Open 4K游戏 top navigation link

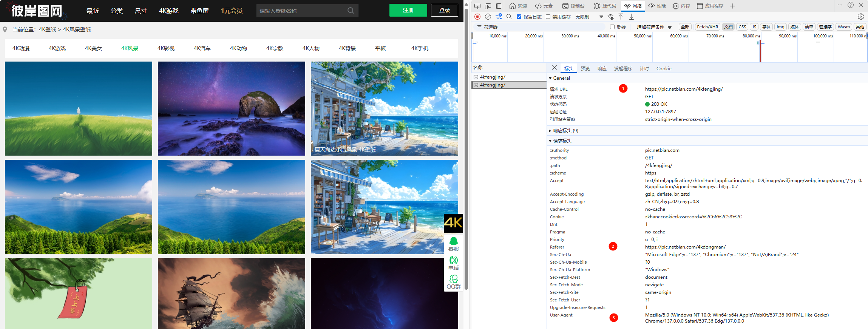(168, 11)
